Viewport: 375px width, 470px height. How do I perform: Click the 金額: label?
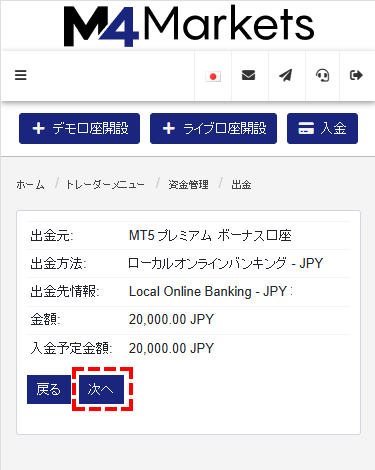pyautogui.click(x=45, y=320)
